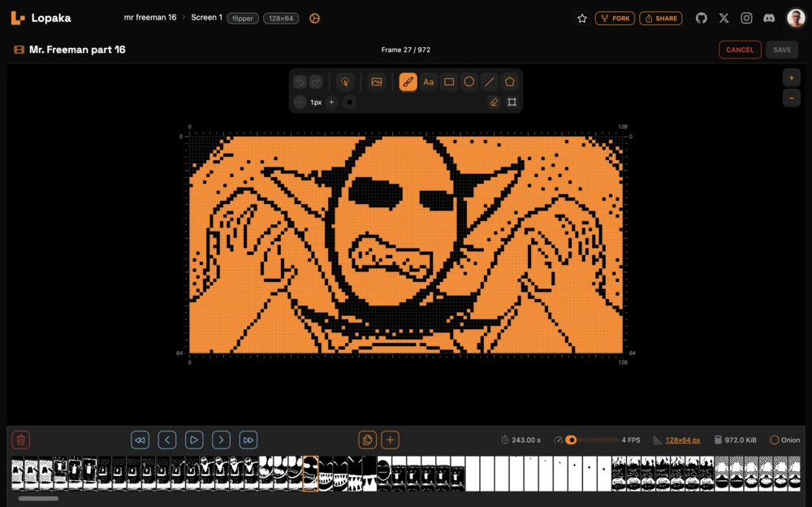This screenshot has height=507, width=812.
Task: Click the CANCEL button
Action: [x=740, y=50]
